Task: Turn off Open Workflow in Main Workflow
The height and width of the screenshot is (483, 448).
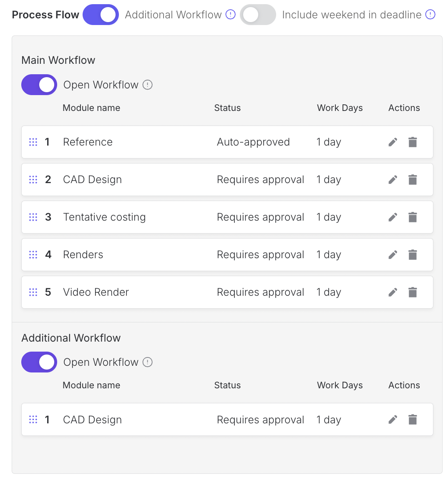Action: click(39, 85)
